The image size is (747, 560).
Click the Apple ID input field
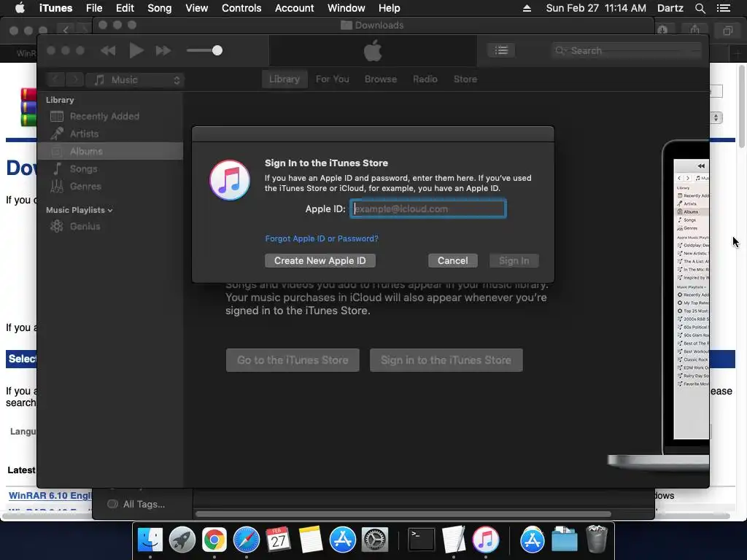point(427,209)
